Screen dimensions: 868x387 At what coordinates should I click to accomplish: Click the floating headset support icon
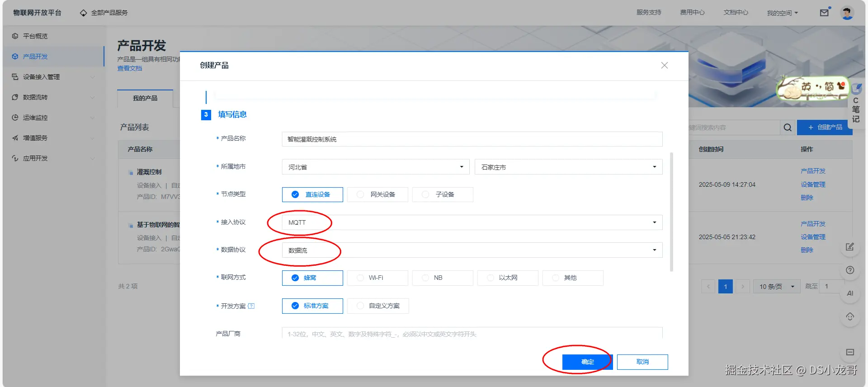pyautogui.click(x=850, y=316)
